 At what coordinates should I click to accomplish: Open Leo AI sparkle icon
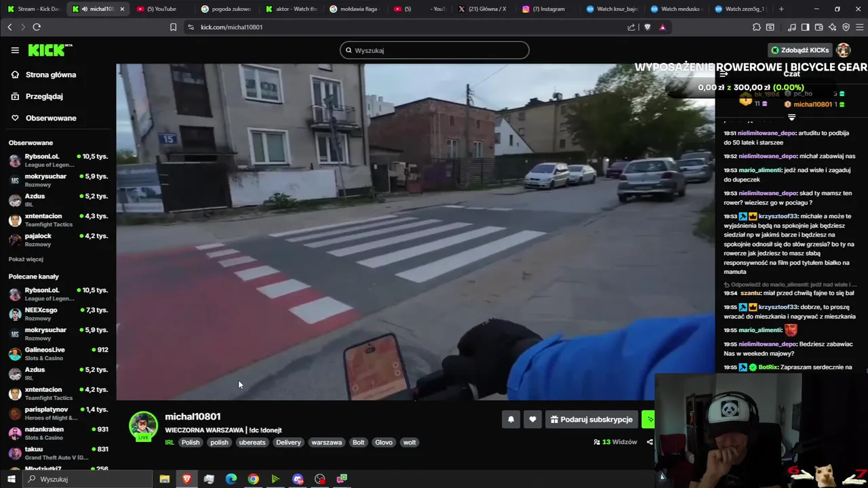pos(832,27)
